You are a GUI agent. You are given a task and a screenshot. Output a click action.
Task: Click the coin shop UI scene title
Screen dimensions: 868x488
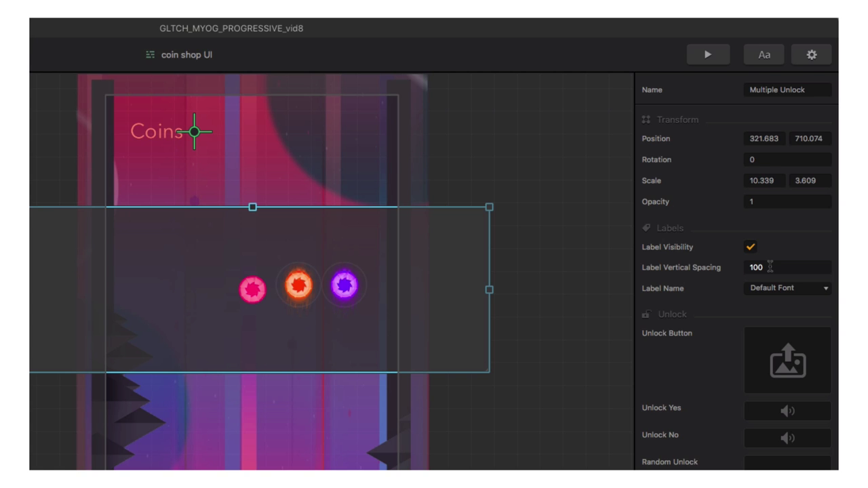(186, 55)
